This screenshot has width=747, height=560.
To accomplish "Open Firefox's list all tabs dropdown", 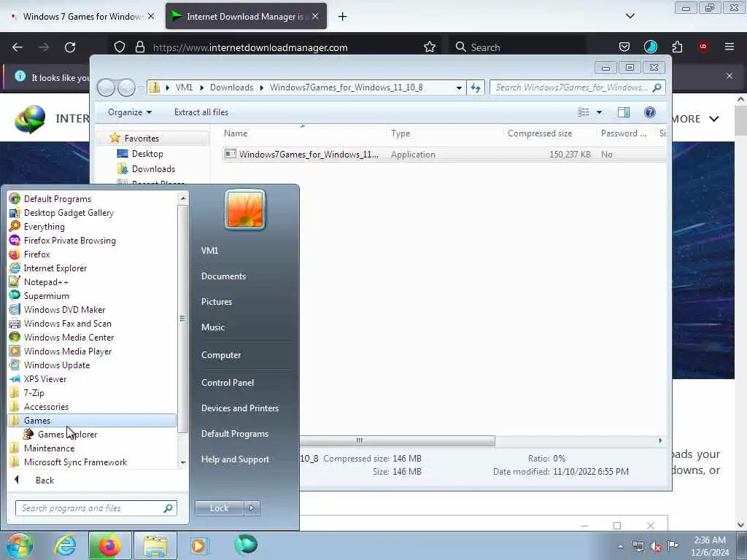I will tap(630, 16).
